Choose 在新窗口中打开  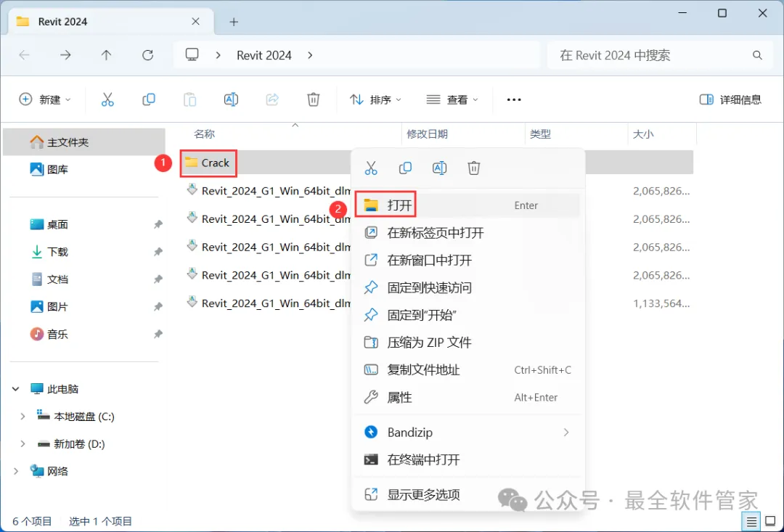(468, 260)
